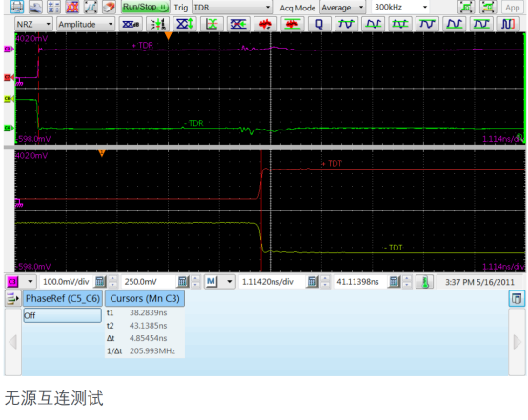Click the eye diagram crossing measurement icon
This screenshot has height=420, width=528.
pyautogui.click(x=212, y=24)
